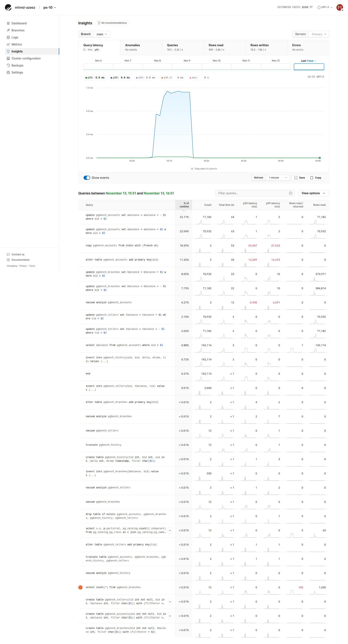This screenshot has height=644, width=348.
Task: Open Cluster configuration in the sidebar
Action: pos(26,58)
